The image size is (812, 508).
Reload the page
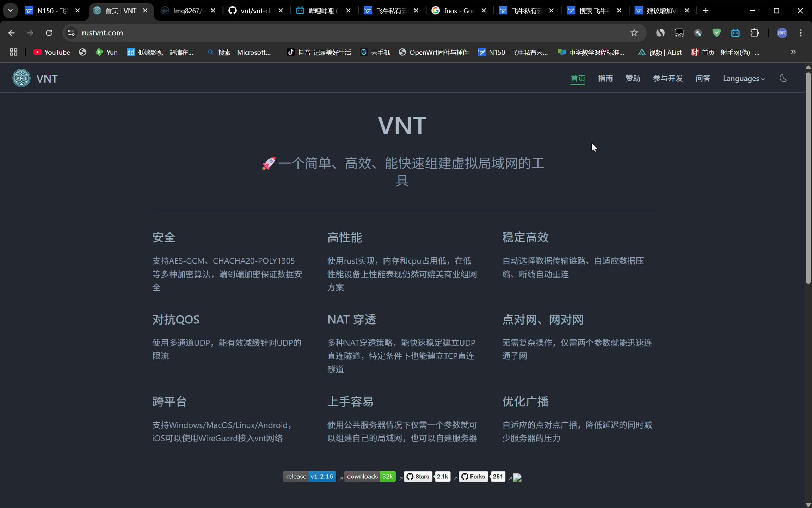[49, 33]
